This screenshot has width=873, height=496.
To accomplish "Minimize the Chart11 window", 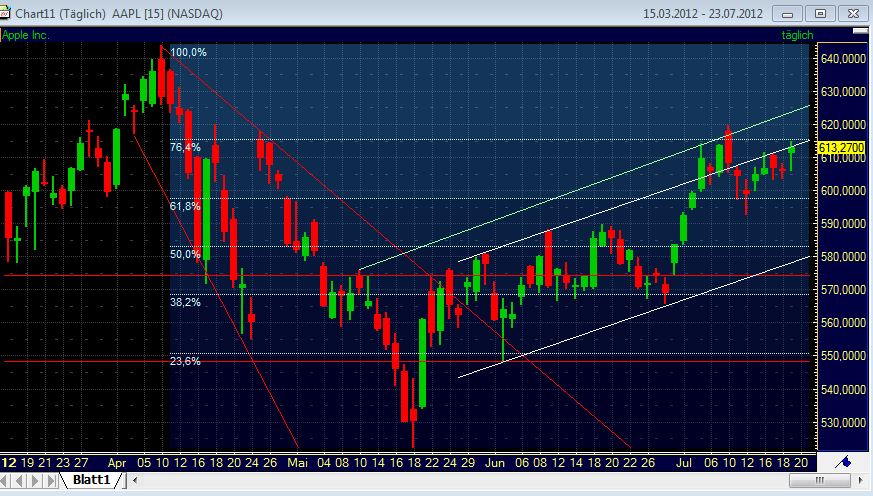I will tap(787, 13).
